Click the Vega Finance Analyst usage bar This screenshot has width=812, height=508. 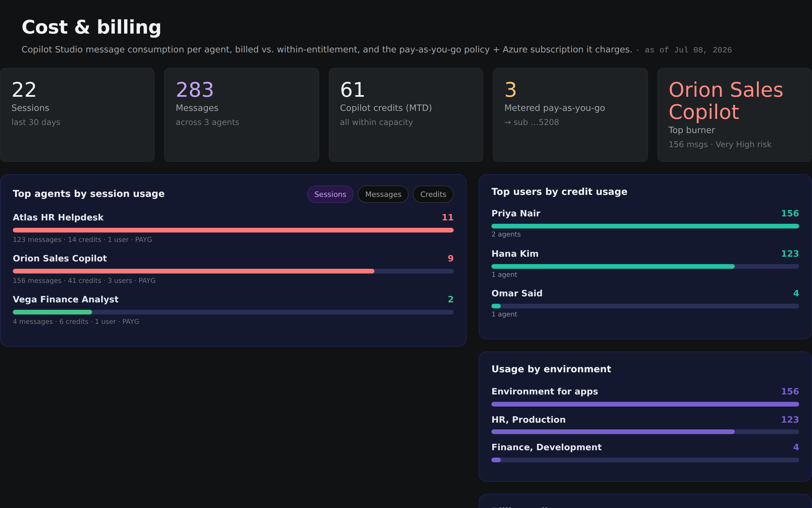233,312
